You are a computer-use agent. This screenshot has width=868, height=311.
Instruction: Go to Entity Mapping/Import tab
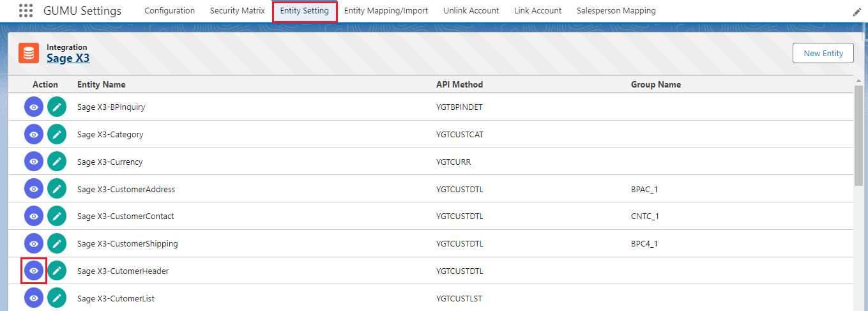pyautogui.click(x=386, y=11)
